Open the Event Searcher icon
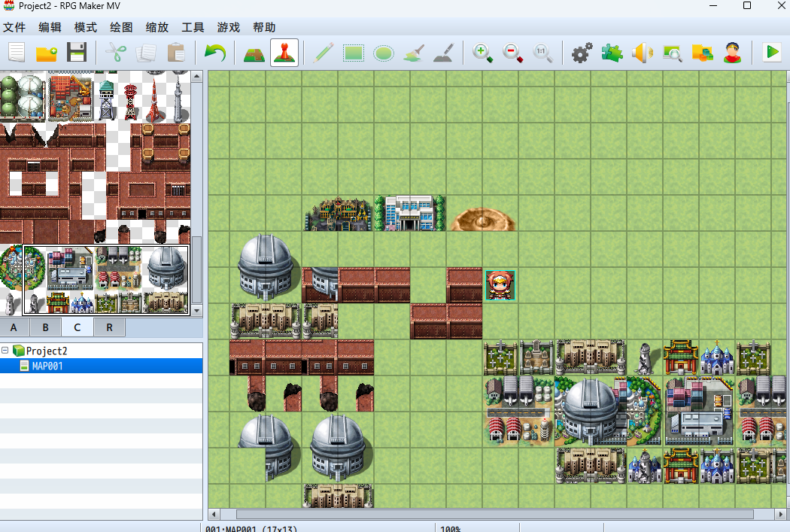Viewport: 790px width, 532px height. coord(672,53)
